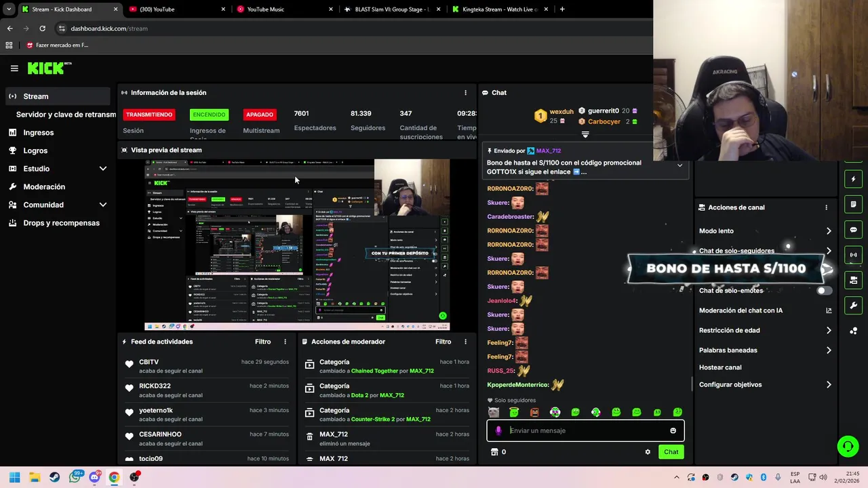The image size is (868, 488).
Task: Expand the Comunidad sidebar section
Action: [103, 205]
